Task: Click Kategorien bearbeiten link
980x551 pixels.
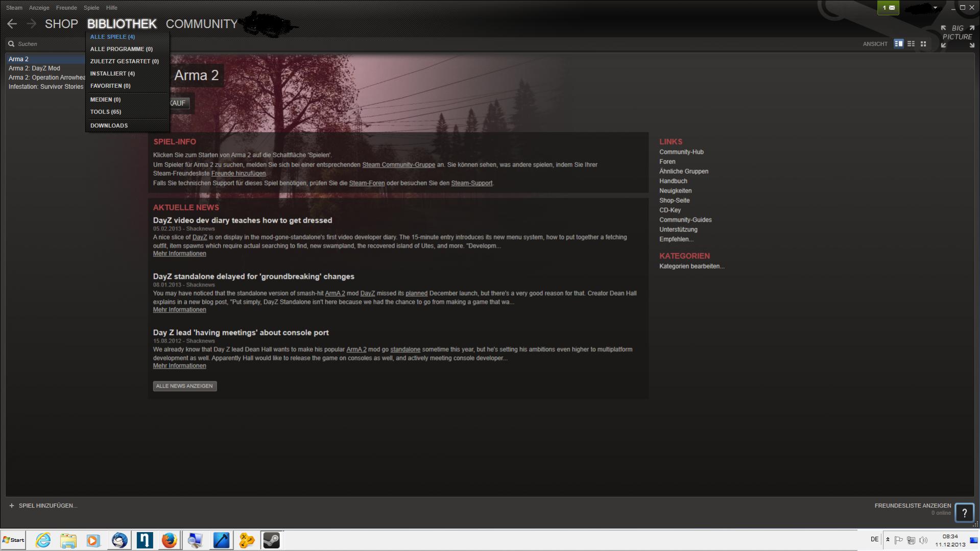Action: point(691,267)
